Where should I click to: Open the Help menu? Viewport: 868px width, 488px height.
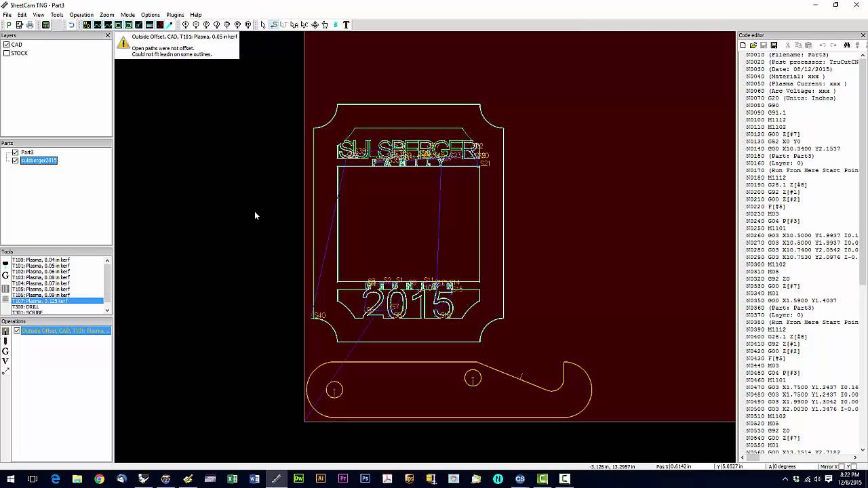[x=196, y=15]
